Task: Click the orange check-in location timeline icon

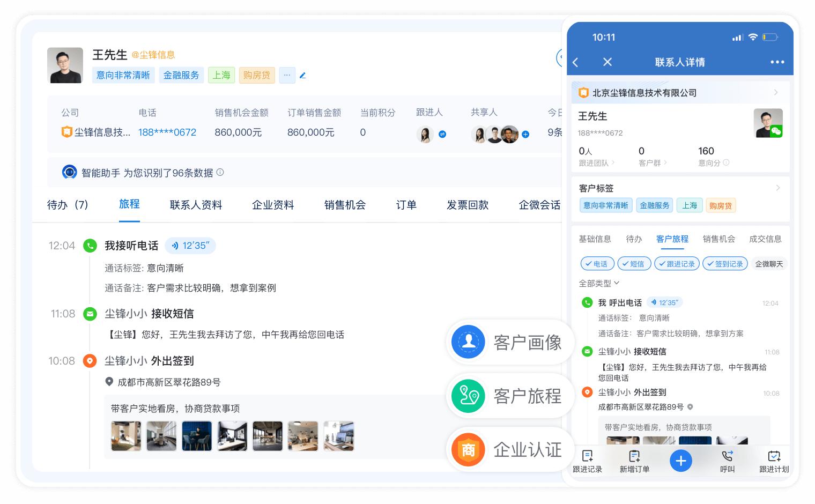Action: pos(90,361)
